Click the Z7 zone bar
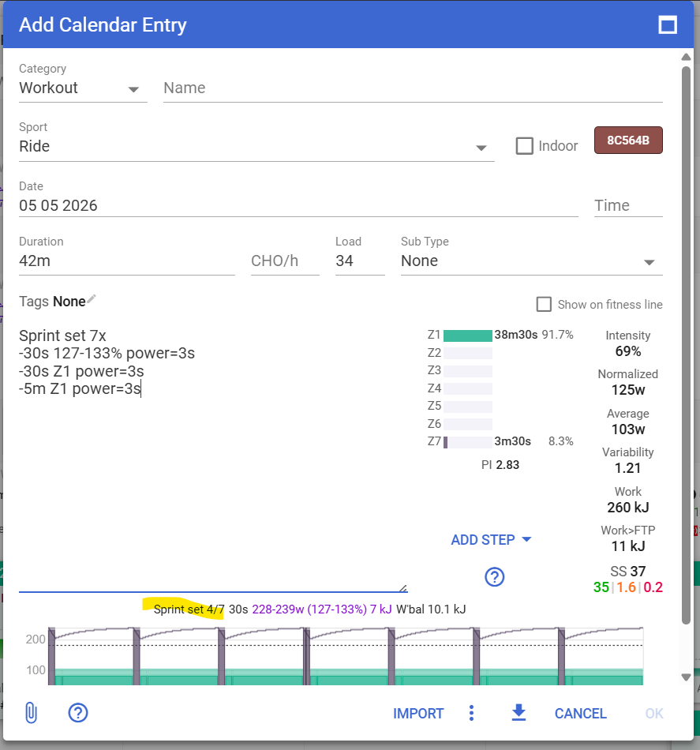Image resolution: width=700 pixels, height=750 pixels. [x=468, y=442]
